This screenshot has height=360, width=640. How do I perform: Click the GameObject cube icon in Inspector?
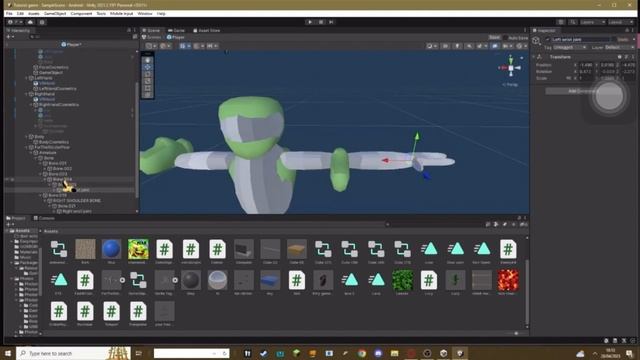(x=536, y=40)
